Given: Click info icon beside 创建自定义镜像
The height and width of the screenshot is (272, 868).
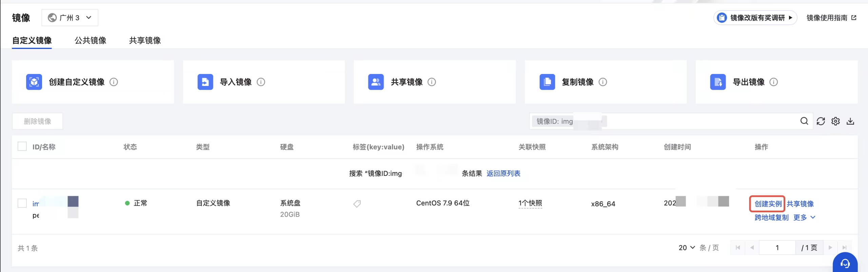Looking at the screenshot, I should tap(114, 82).
